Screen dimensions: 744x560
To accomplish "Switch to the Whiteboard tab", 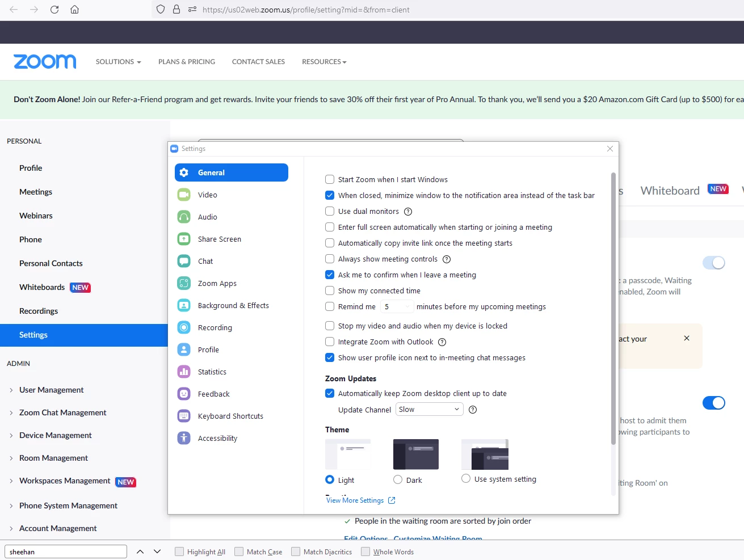I will [x=670, y=191].
